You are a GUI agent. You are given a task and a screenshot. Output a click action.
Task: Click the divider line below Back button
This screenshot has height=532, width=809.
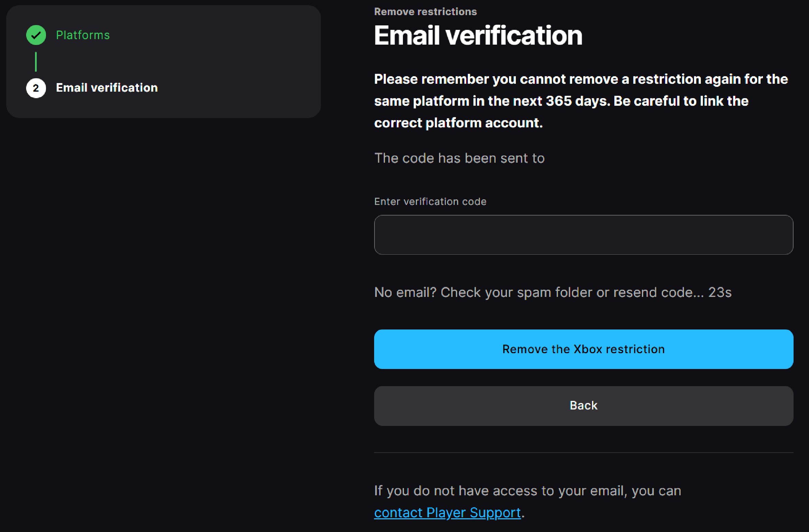(583, 452)
